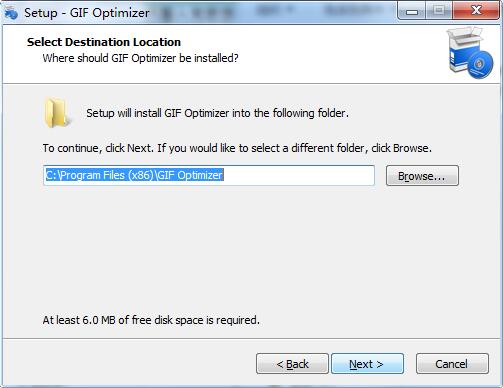Viewport: 503px width, 388px height.
Task: Click the blue disc on the installer graphic
Action: 481,64
